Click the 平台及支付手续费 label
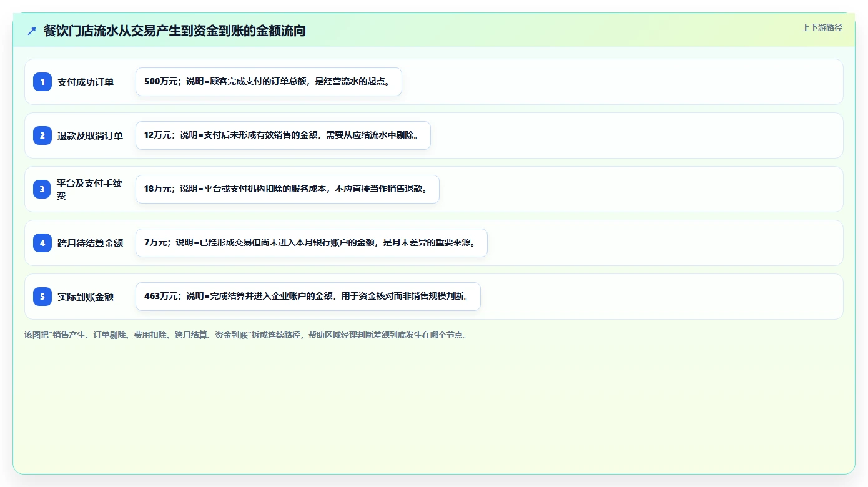The width and height of the screenshot is (868, 487). [x=89, y=189]
